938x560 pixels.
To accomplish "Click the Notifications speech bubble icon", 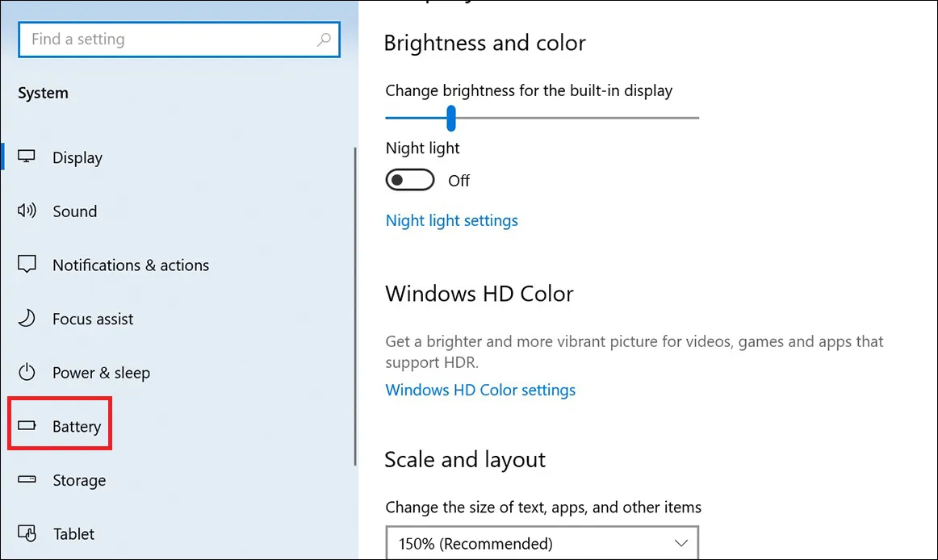I will click(27, 265).
